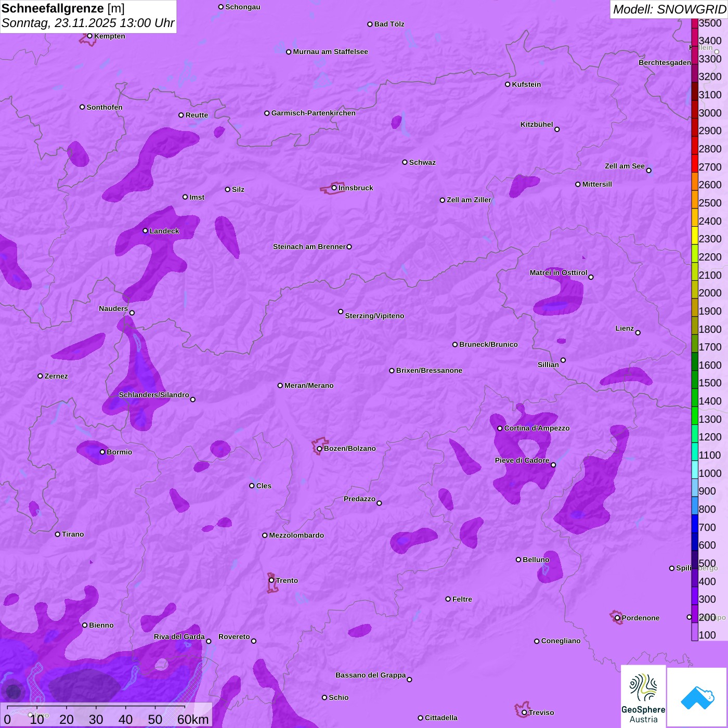Click the Meran/Merano location dot
This screenshot has height=728, width=728.
coord(280,385)
